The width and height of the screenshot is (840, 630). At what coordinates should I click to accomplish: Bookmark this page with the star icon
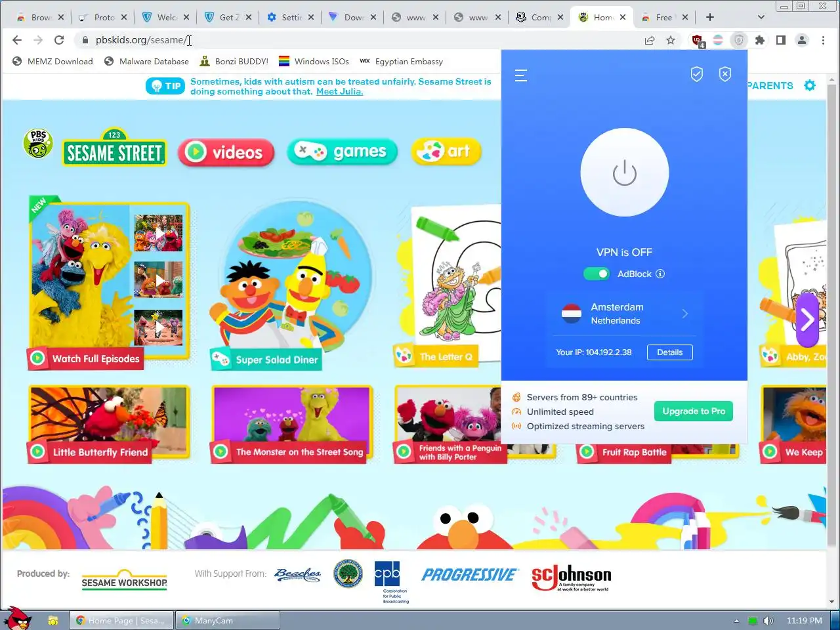click(x=671, y=40)
